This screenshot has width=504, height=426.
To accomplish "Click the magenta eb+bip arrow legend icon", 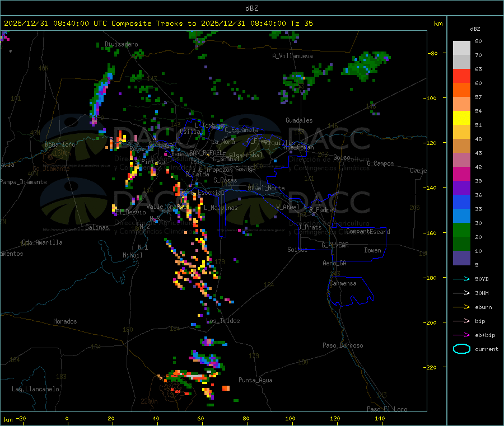I will [461, 335].
